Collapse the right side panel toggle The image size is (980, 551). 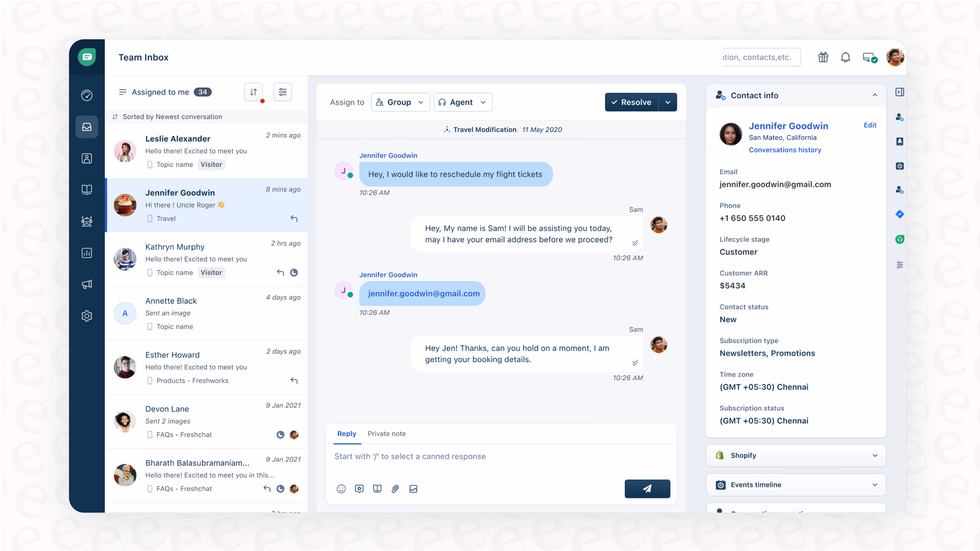coord(900,92)
